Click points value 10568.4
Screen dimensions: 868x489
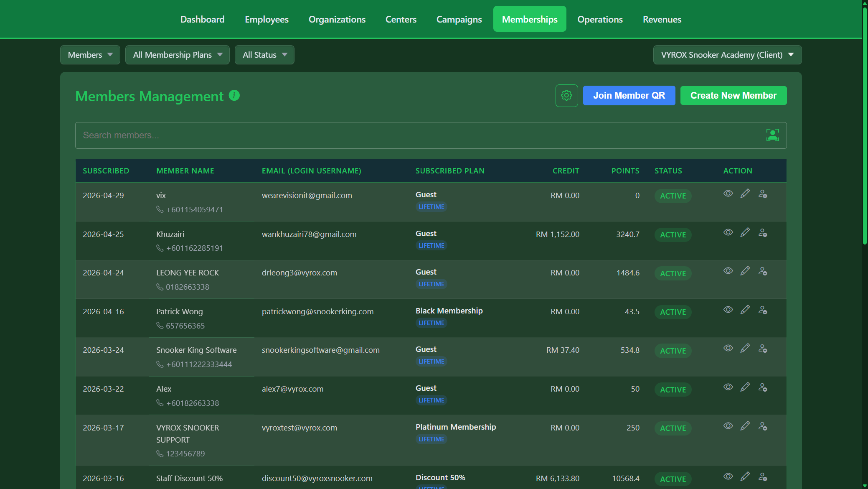point(626,479)
